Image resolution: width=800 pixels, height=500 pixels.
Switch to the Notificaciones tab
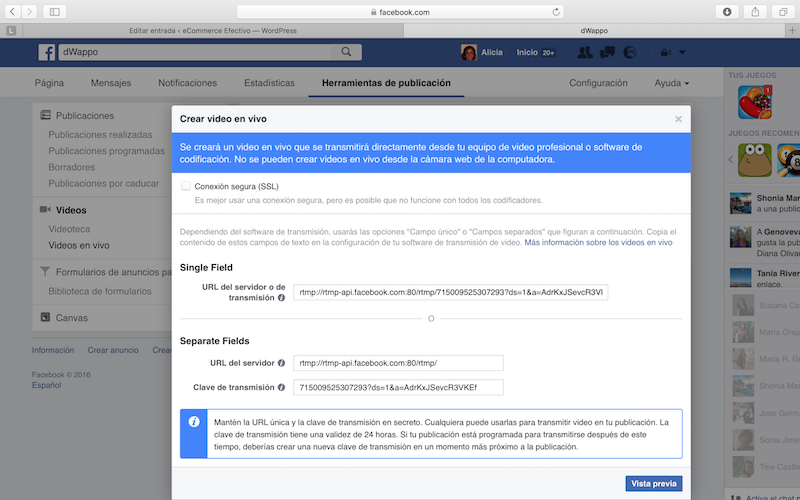click(x=187, y=83)
